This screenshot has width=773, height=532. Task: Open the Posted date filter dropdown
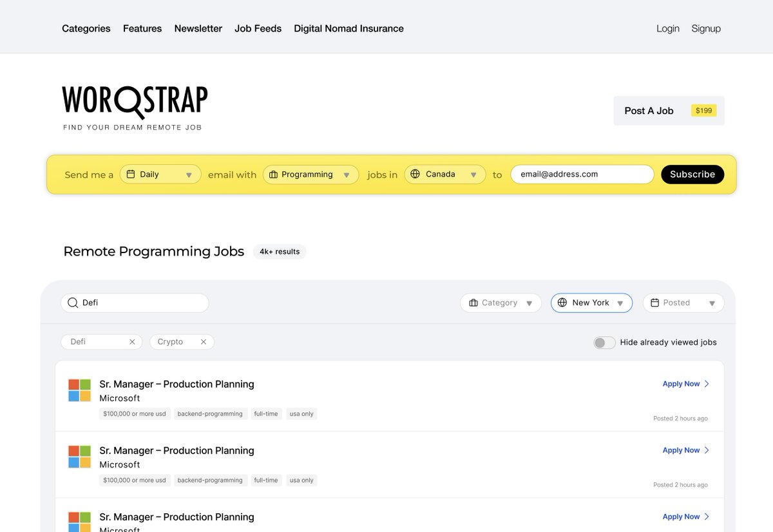(683, 303)
